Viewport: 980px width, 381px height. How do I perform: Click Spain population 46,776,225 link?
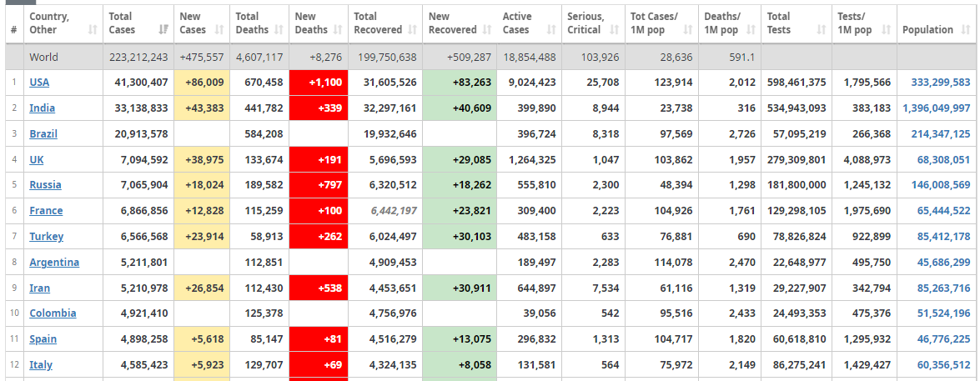(943, 338)
